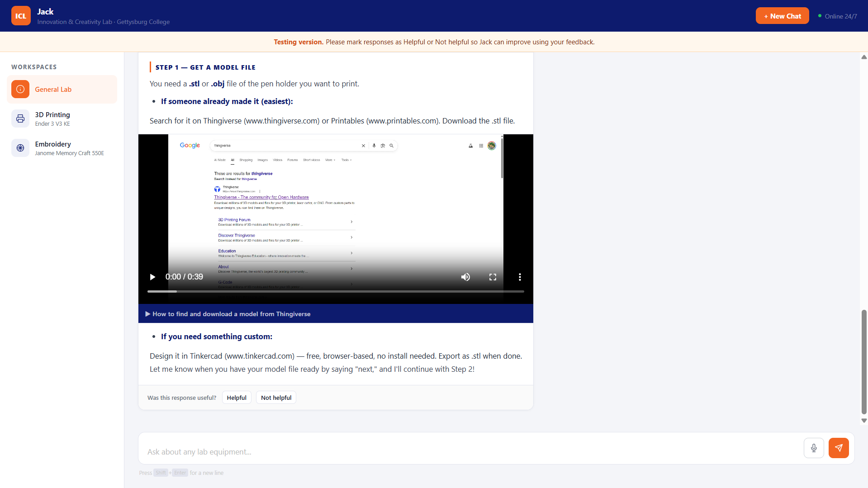Click 'Janome Memory Craft 550E' machine text

[70, 153]
